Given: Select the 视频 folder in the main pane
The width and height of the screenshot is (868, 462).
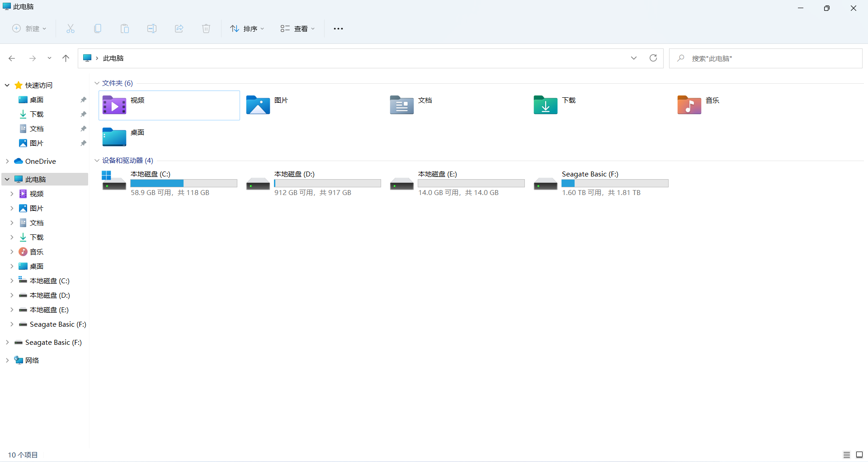Looking at the screenshot, I should (x=169, y=105).
